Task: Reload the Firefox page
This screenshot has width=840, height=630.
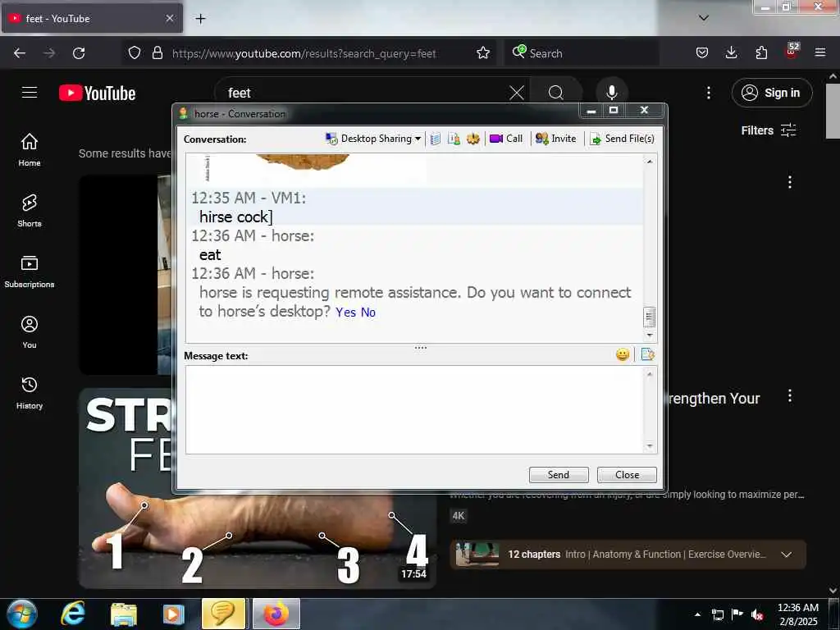Action: (x=79, y=53)
